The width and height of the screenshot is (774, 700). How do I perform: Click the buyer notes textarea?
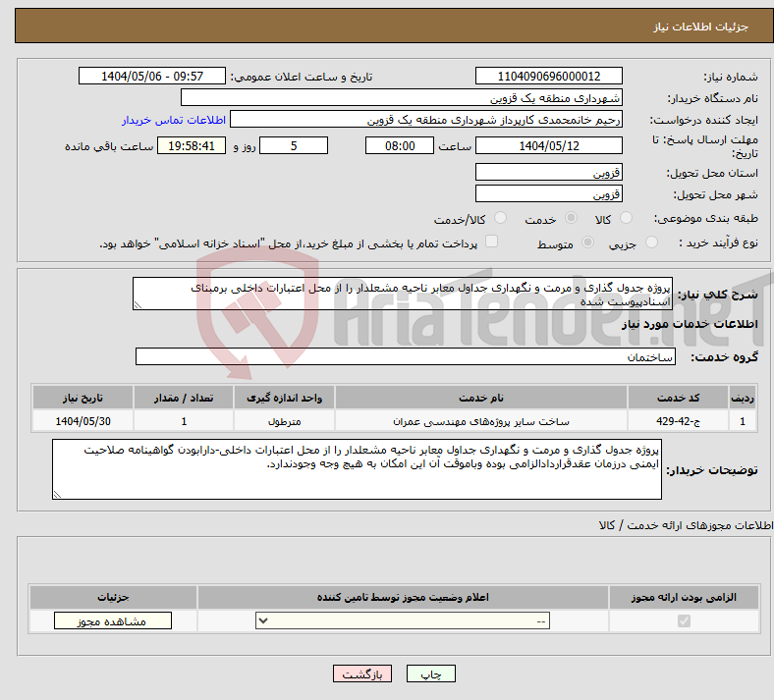click(357, 469)
